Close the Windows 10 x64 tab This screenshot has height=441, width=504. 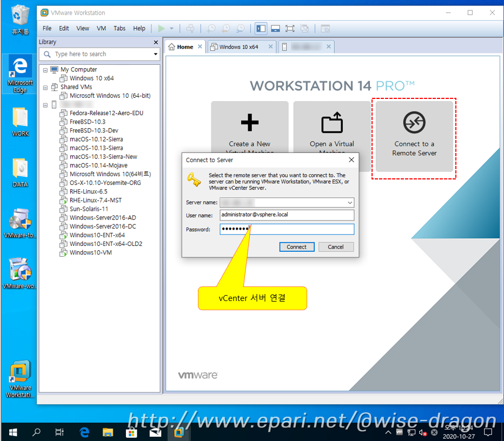click(270, 46)
